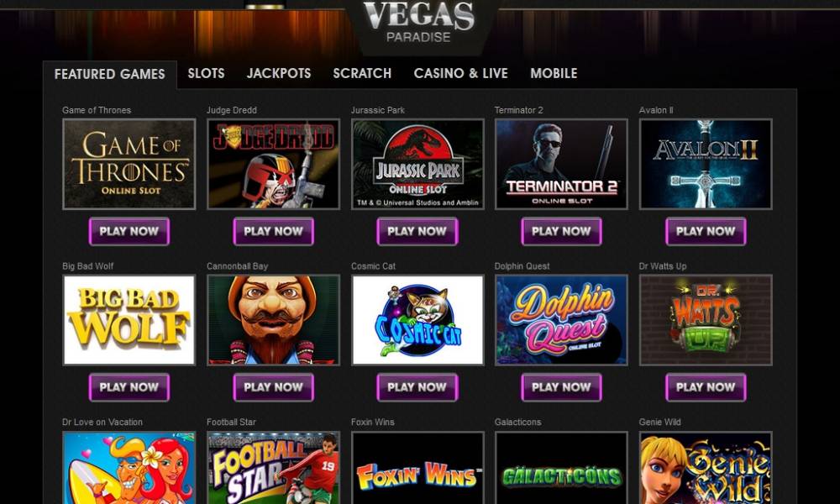Screen dimensions: 840x504
Task: Open the Game of Thrones slot thumbnail
Action: click(129, 164)
